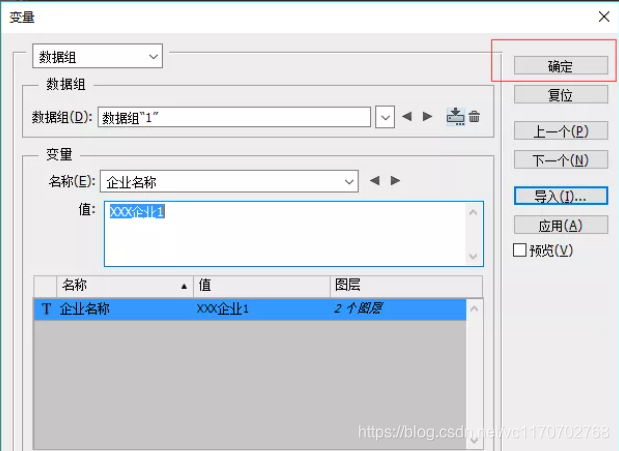
Task: Click the save data set icon
Action: 455,117
